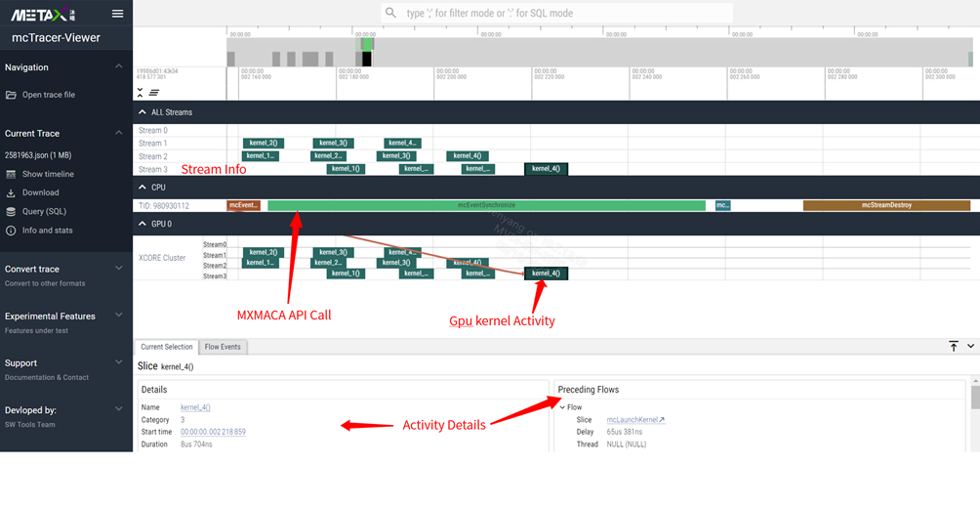Click the track list lines icon beside collapse
This screenshot has height=506, width=980.
153,93
